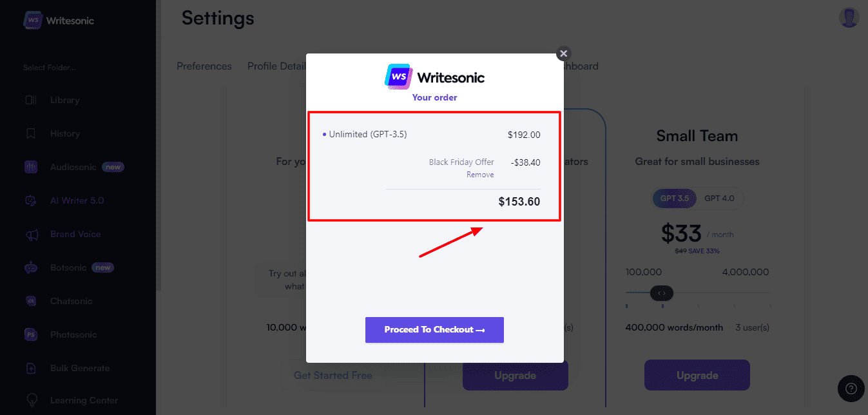Open the AI Writer 5.0 icon

click(x=30, y=200)
